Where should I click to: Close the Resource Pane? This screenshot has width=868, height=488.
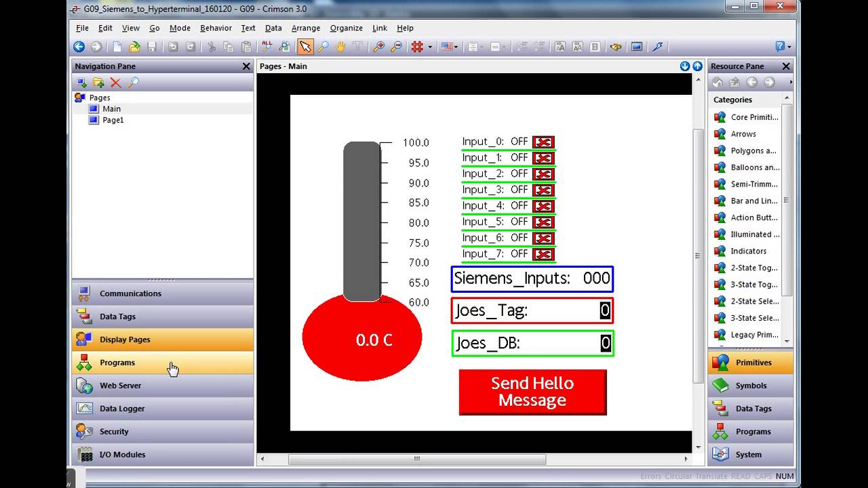point(786,66)
